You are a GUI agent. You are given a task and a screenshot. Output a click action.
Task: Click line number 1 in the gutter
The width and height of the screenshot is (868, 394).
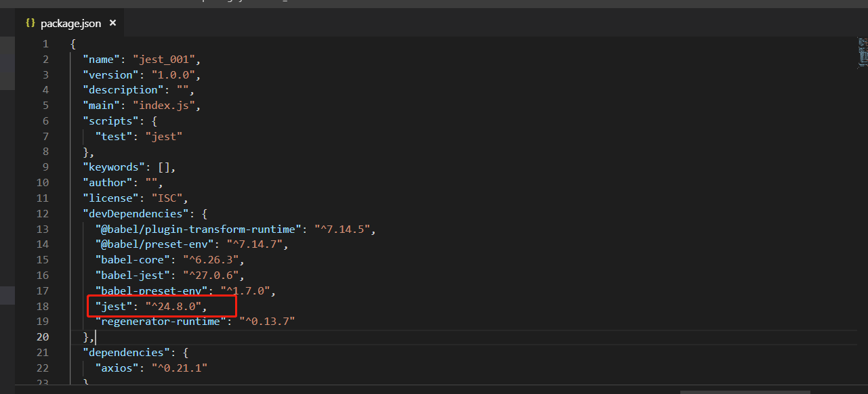[45, 44]
